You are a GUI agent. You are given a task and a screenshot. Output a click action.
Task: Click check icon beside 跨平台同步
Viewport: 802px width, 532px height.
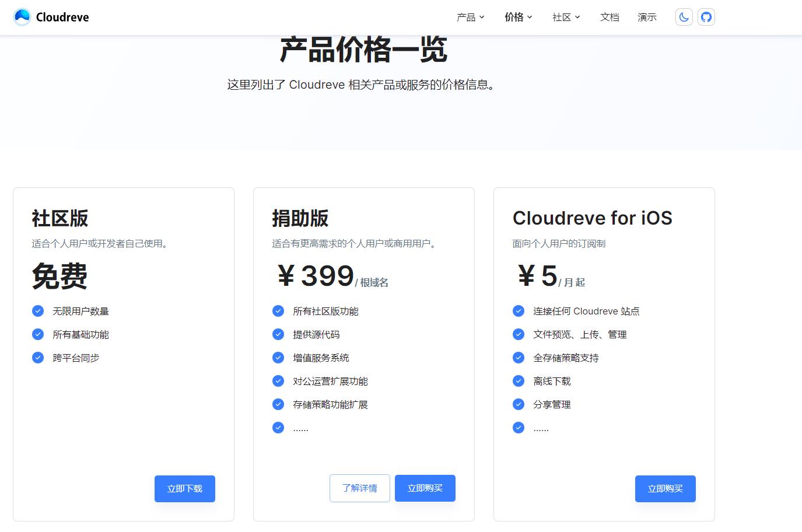pos(38,358)
